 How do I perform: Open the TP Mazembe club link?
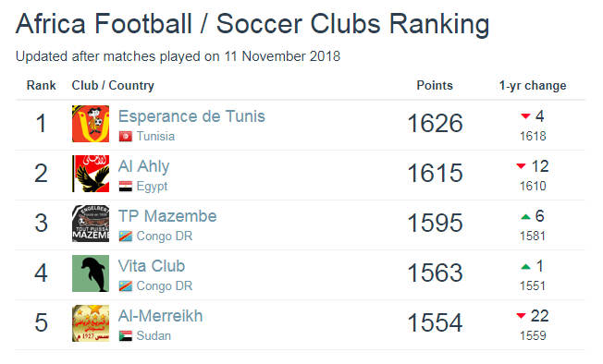(x=167, y=216)
